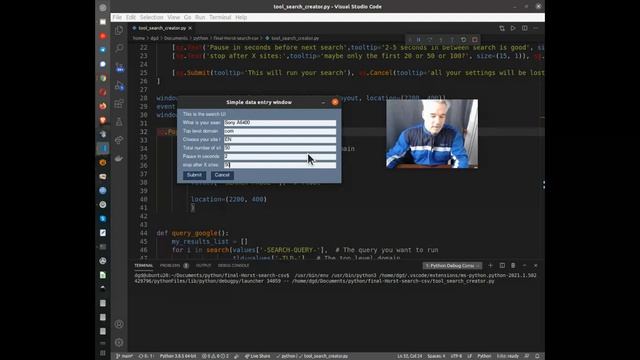Click Cancel in the data entry window
The height and width of the screenshot is (360, 640).
coord(222,175)
